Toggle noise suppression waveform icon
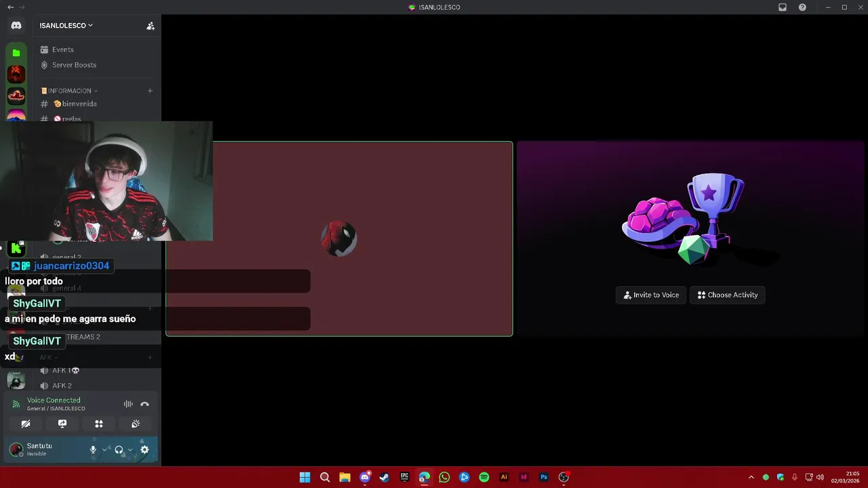The height and width of the screenshot is (488, 868). [128, 404]
